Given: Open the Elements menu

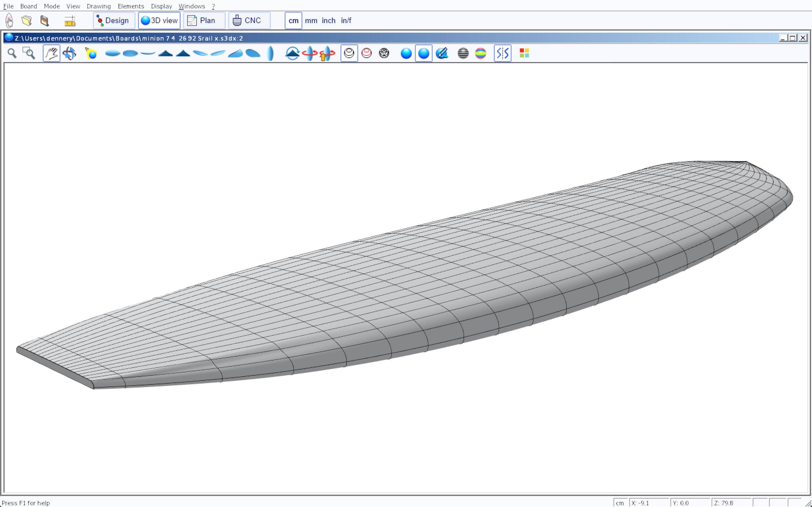Looking at the screenshot, I should 131,6.
